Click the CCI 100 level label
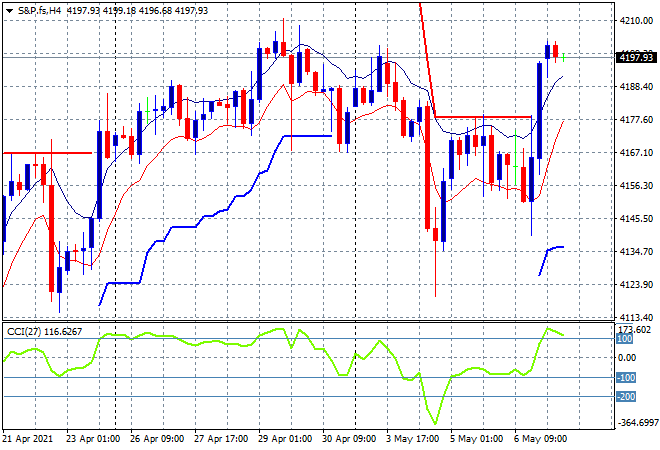This screenshot has width=660, height=450. point(625,339)
